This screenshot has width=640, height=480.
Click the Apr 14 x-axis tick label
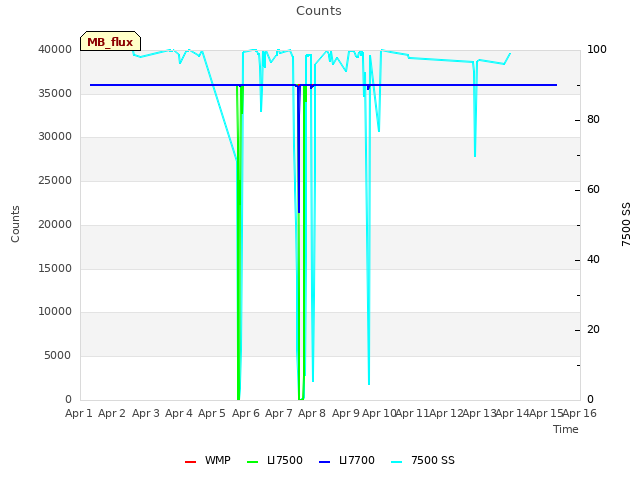click(513, 413)
